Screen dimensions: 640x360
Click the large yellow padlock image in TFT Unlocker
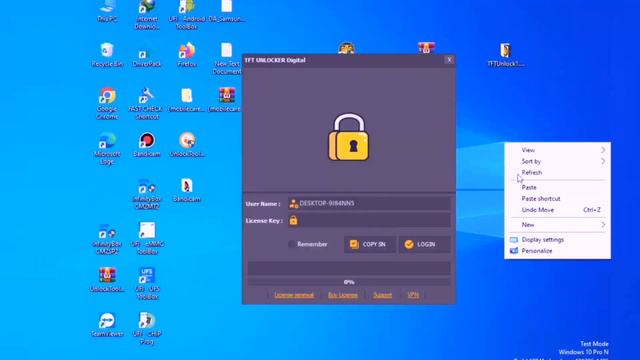[349, 137]
